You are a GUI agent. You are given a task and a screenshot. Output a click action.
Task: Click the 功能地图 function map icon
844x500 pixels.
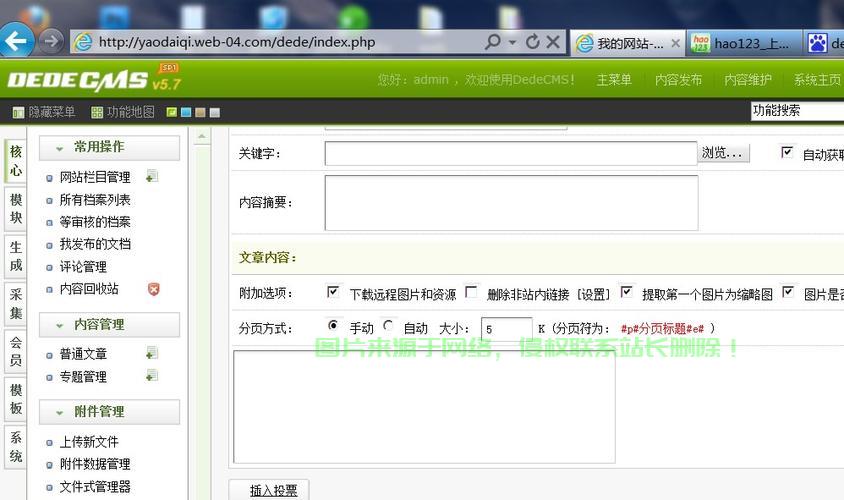point(97,112)
